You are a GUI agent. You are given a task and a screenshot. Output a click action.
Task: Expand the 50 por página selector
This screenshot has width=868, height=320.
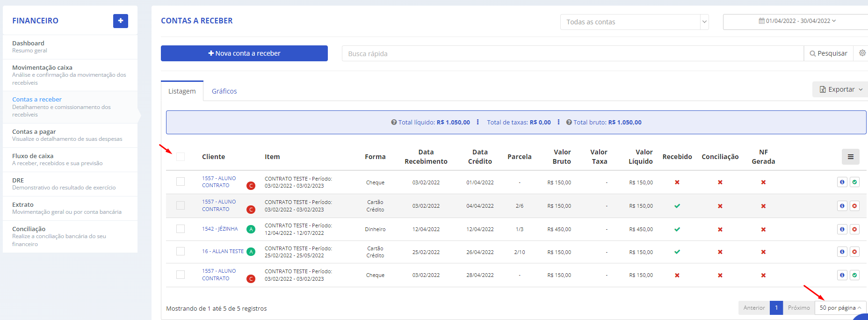(x=840, y=308)
